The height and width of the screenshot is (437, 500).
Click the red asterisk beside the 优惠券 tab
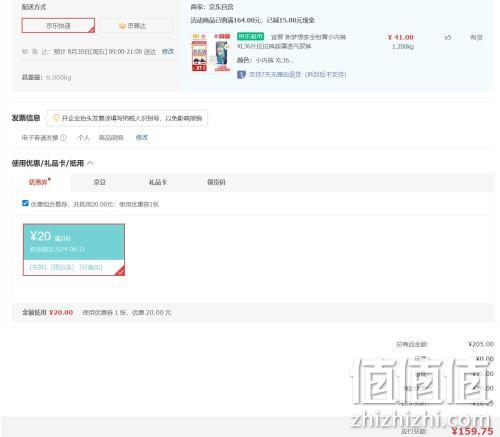[x=49, y=179]
